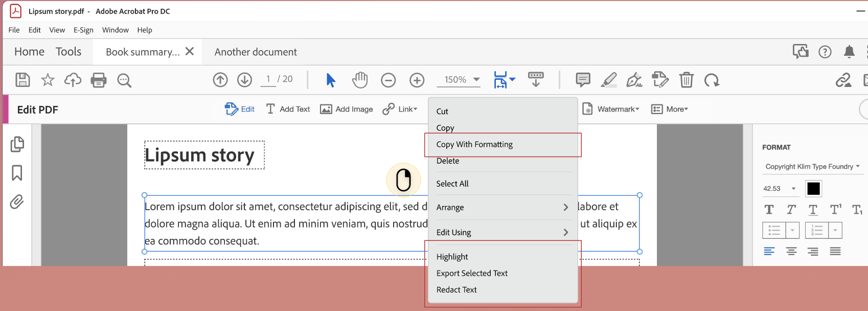Expand the font size dropdown
The width and height of the screenshot is (868, 311).
(x=793, y=189)
